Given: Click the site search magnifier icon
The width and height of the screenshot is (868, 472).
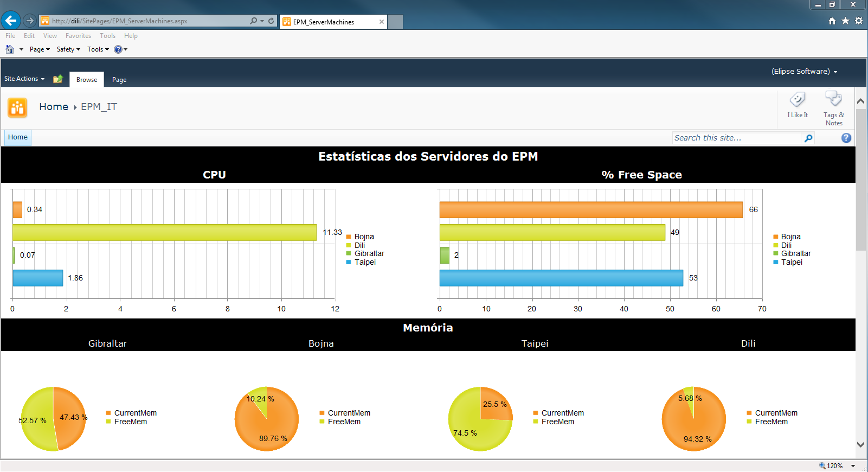Looking at the screenshot, I should pyautogui.click(x=808, y=138).
